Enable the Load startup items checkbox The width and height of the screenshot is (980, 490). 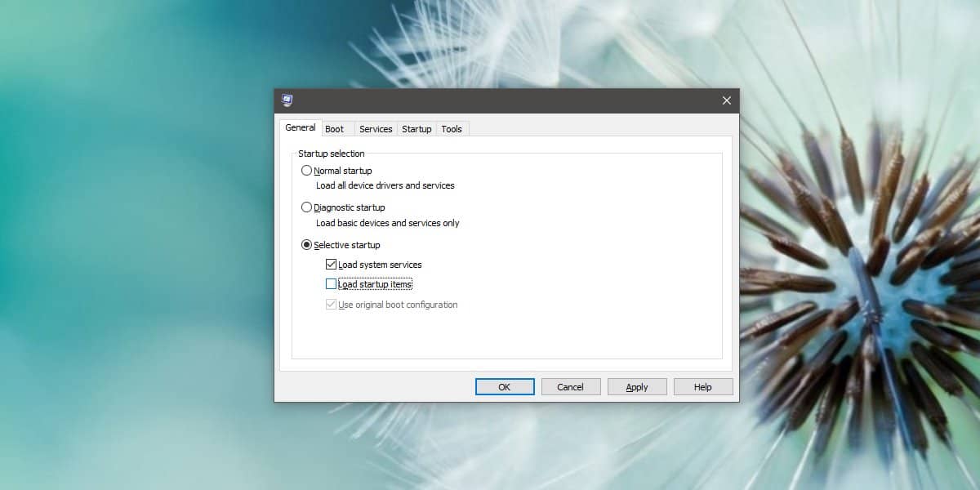[331, 283]
